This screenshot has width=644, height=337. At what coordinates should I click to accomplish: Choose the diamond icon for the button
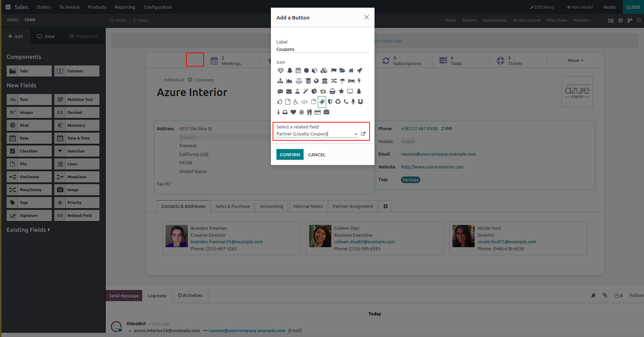(281, 71)
